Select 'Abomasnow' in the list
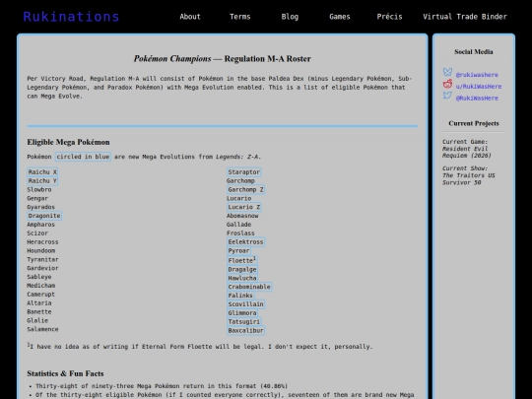 242,216
